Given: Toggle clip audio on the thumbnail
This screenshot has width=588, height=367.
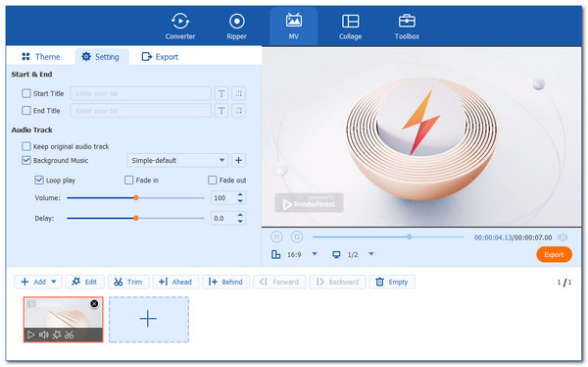Looking at the screenshot, I should pos(44,335).
